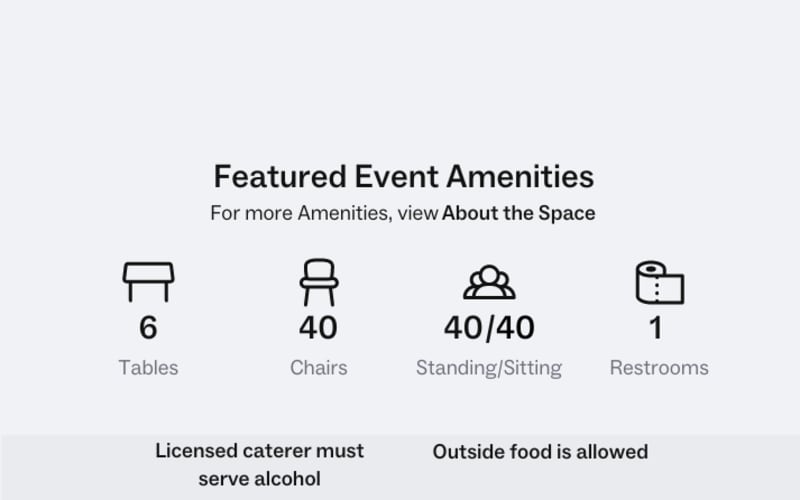Image resolution: width=800 pixels, height=500 pixels.
Task: Click the number 6 above Tables
Action: coord(148,328)
